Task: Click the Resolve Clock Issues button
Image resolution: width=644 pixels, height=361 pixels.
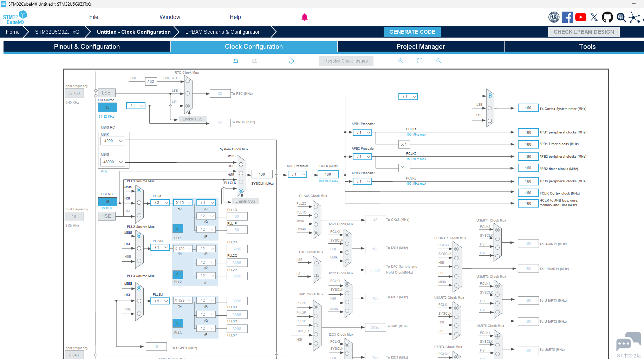Action: 346,61
